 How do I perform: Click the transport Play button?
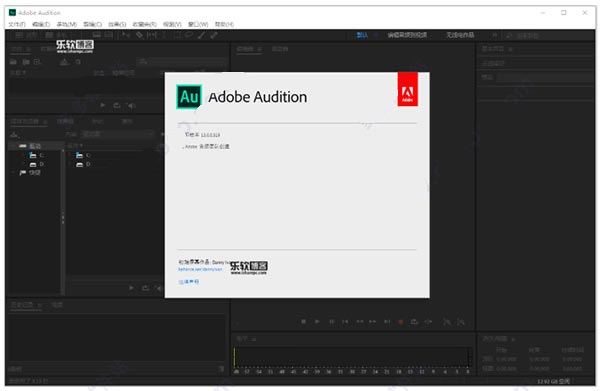point(317,322)
